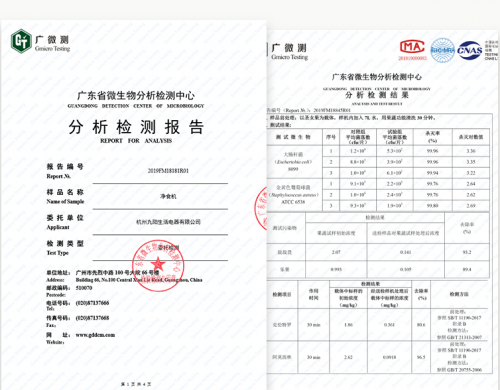Screen dimensions: 500x390
Task: Click the REPORT FOR ANALYSIS subtitle
Action: 136,141
